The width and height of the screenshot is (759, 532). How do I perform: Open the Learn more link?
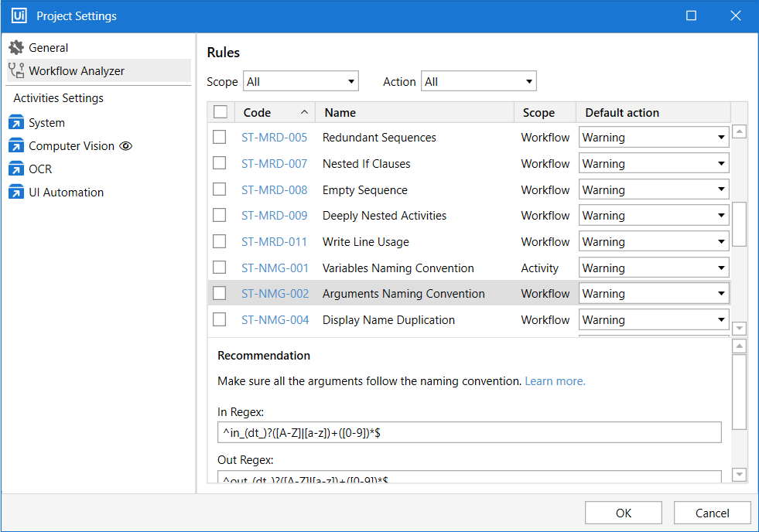[555, 381]
